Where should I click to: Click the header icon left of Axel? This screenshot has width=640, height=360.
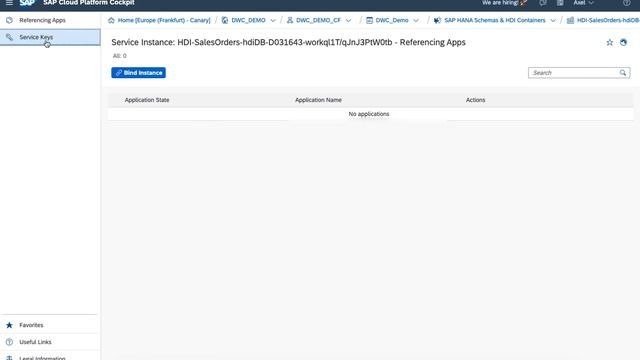(560, 3)
